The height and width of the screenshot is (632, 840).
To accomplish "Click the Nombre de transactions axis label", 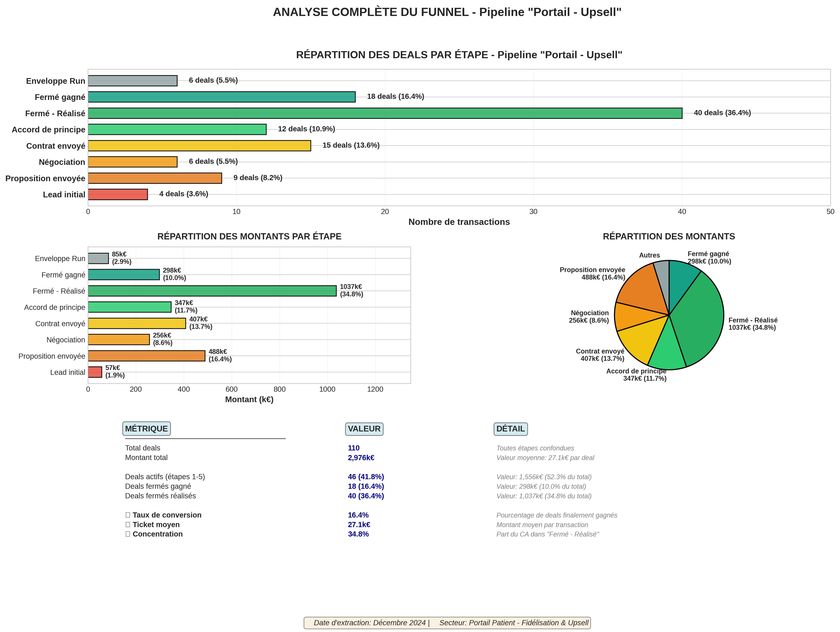I will point(459,222).
